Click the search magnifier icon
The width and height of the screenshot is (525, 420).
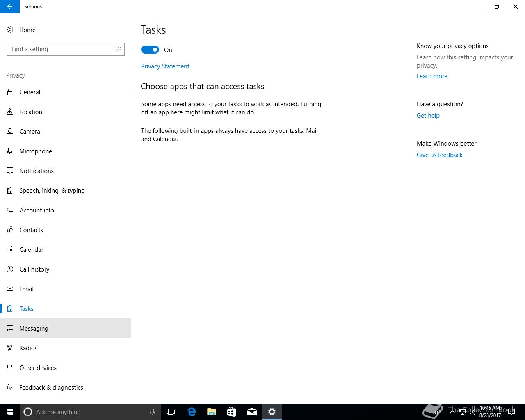pyautogui.click(x=119, y=49)
